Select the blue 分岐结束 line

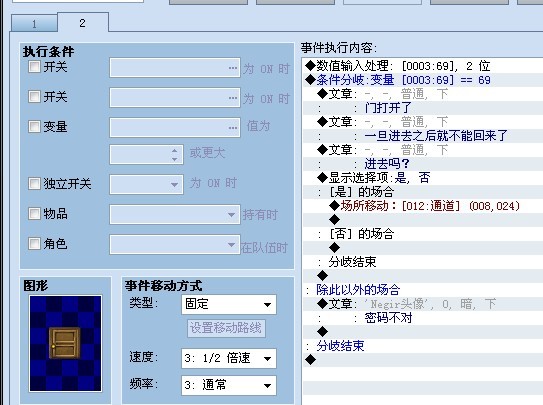coord(423,346)
